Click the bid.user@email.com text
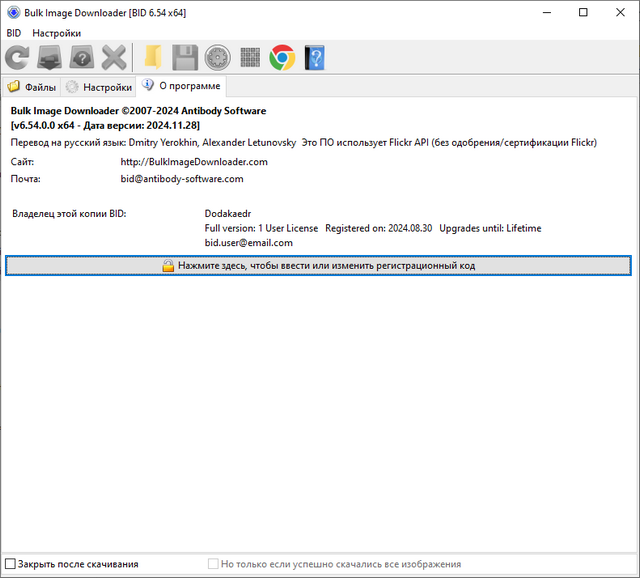 click(x=249, y=243)
